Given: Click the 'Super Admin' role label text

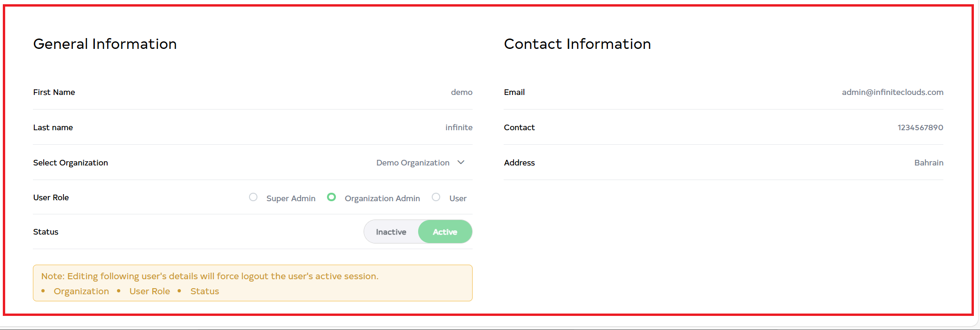Looking at the screenshot, I should pyautogui.click(x=291, y=198).
